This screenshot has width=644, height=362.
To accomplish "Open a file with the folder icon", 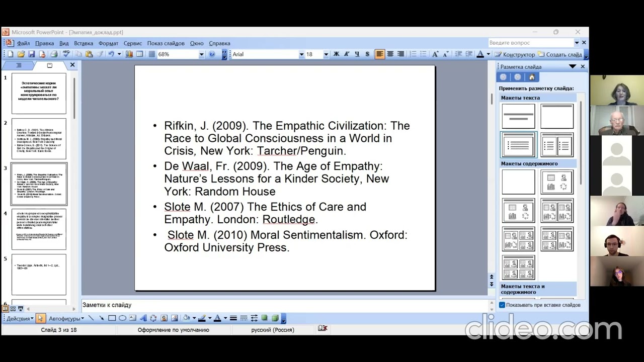I will point(21,54).
